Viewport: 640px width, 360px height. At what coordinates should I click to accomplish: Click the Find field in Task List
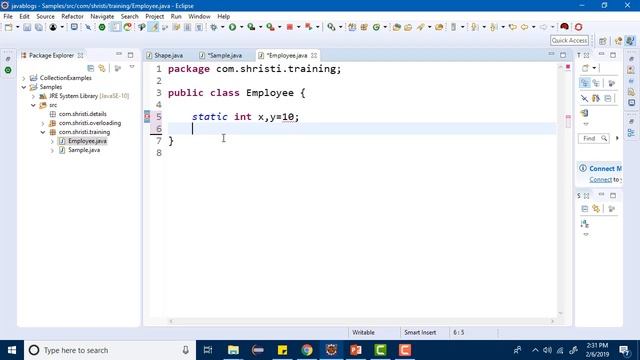[593, 139]
